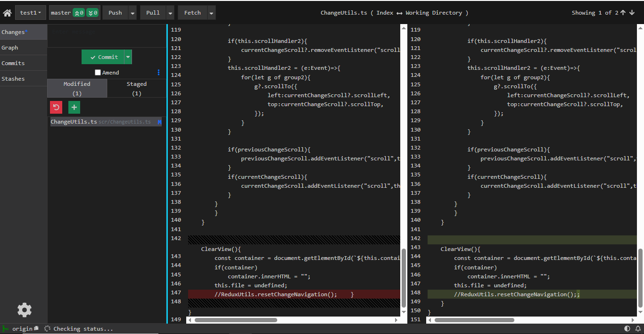Push changes with the Push button
Viewport: 644px width, 334px height.
click(115, 13)
